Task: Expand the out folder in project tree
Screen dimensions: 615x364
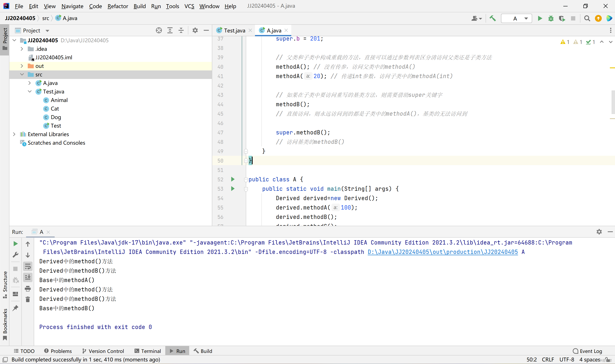Action: (x=22, y=66)
